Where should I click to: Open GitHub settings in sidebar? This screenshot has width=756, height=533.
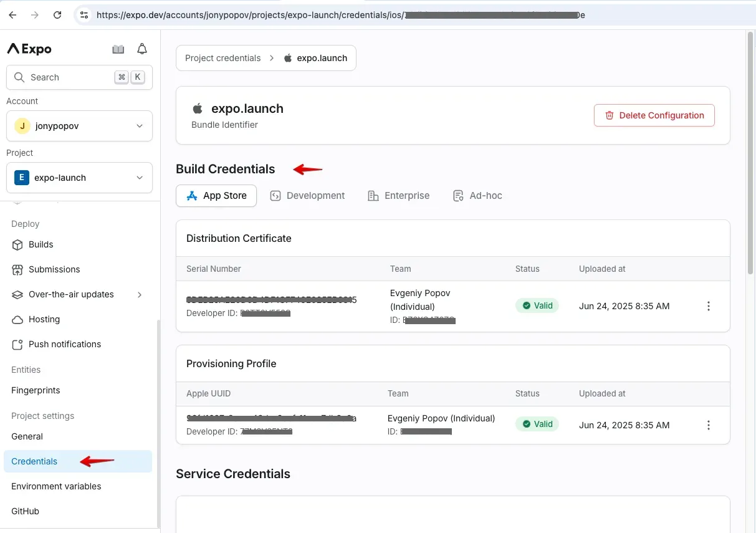(78, 511)
